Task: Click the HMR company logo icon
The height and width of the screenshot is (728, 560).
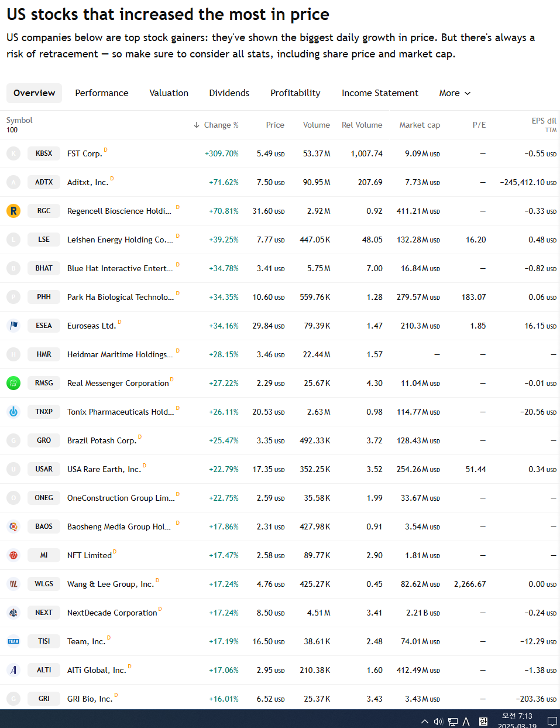Action: point(13,354)
